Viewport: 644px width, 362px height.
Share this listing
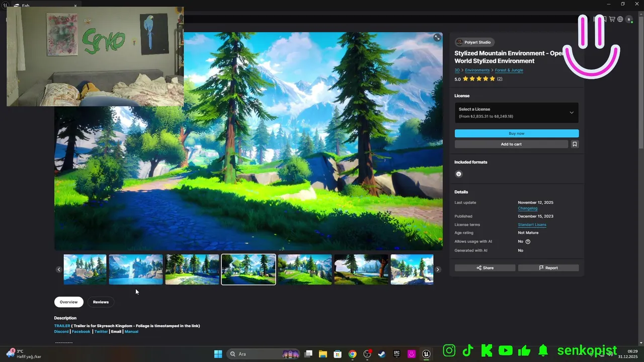[x=485, y=268]
